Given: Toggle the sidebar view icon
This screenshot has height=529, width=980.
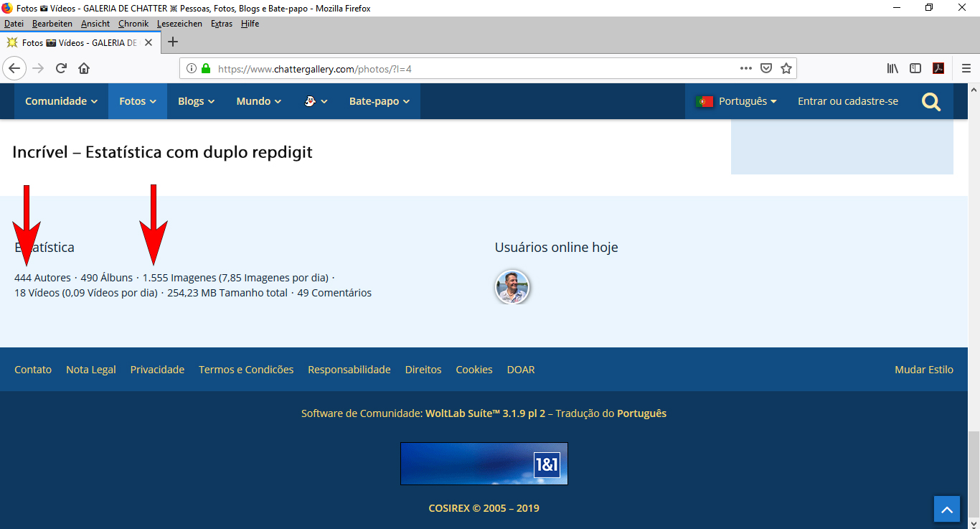Looking at the screenshot, I should [915, 68].
